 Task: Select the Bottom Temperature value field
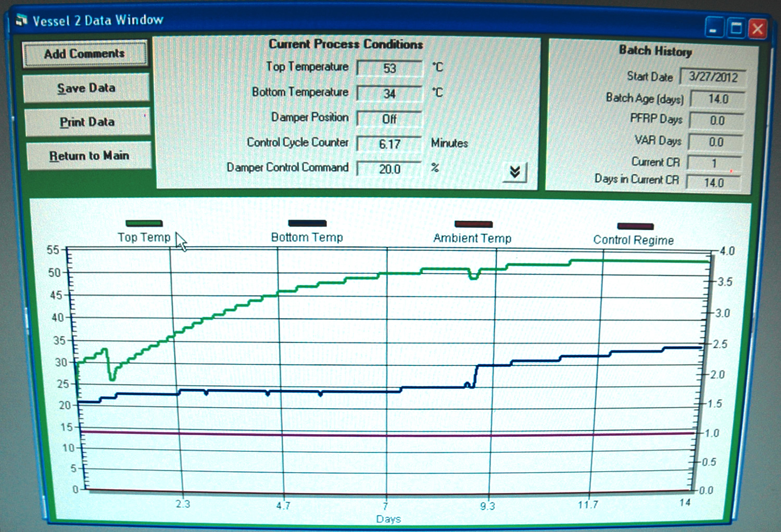[389, 94]
